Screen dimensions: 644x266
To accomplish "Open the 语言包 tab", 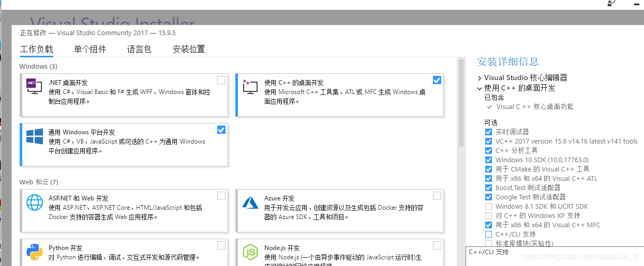I will pos(139,50).
